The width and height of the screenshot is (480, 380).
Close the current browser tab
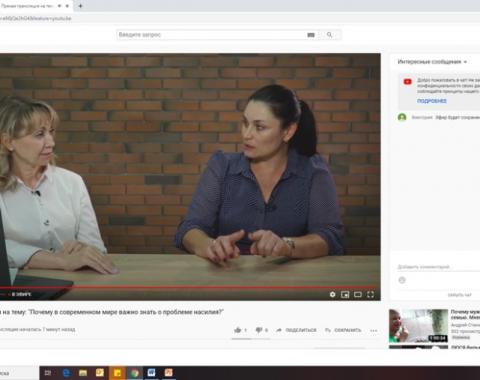pos(67,6)
